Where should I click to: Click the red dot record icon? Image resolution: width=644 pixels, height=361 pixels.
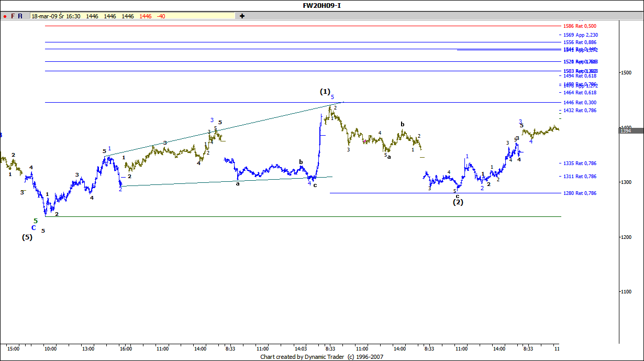(5, 16)
